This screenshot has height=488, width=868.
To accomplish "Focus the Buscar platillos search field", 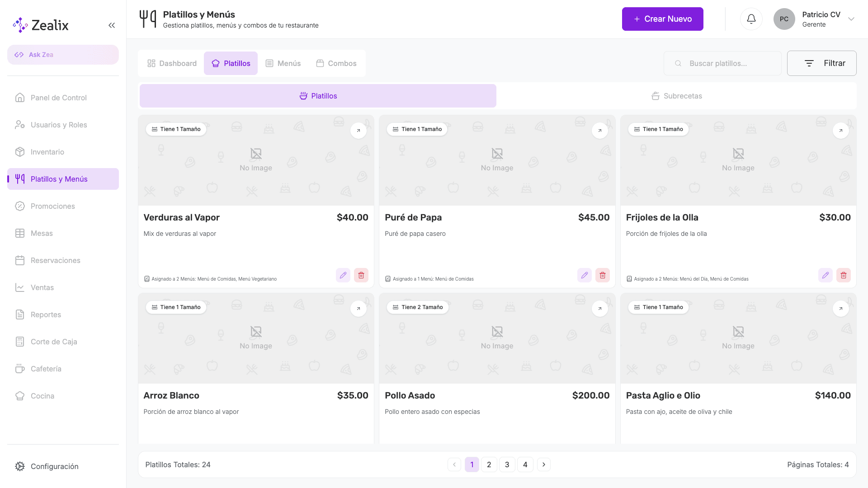I will [722, 63].
